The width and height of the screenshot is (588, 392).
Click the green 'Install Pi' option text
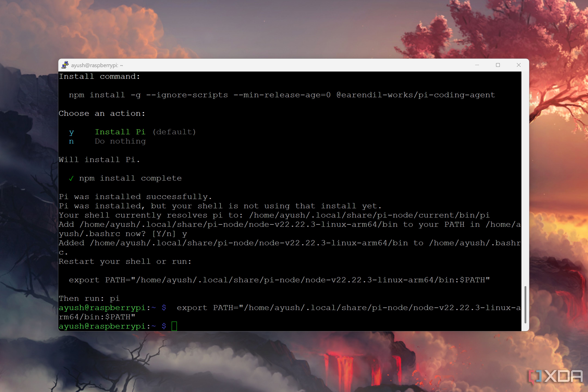[120, 132]
